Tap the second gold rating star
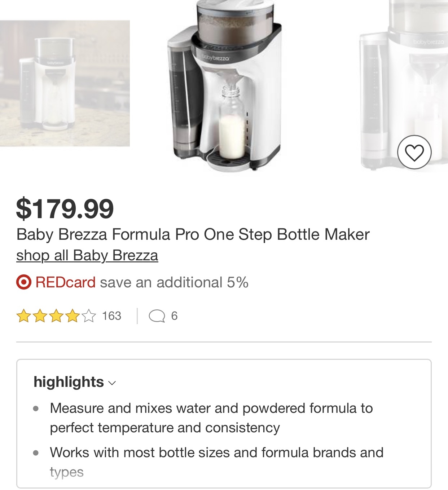Image resolution: width=448 pixels, height=490 pixels. [x=40, y=316]
